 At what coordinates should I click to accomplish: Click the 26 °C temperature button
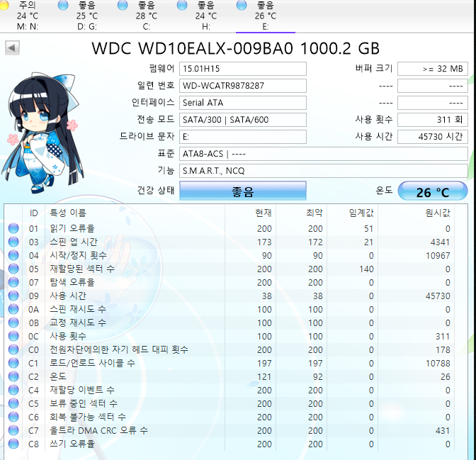pos(433,191)
